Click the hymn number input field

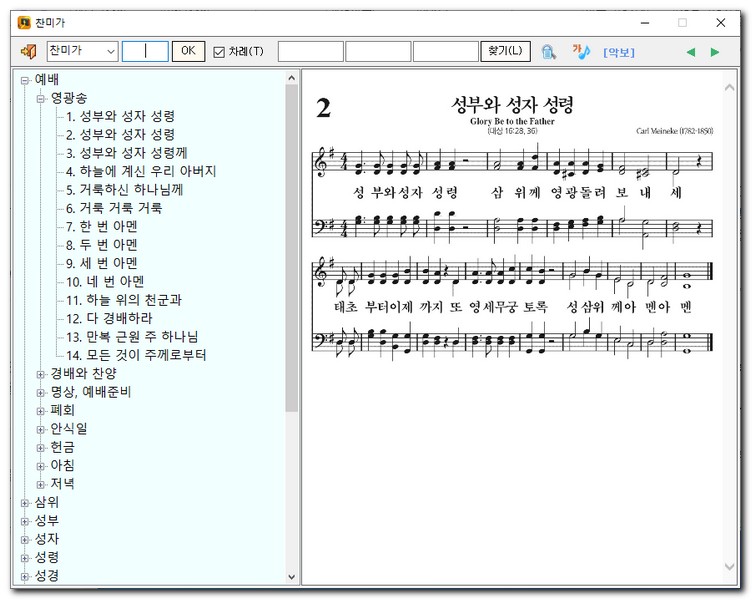coord(145,51)
